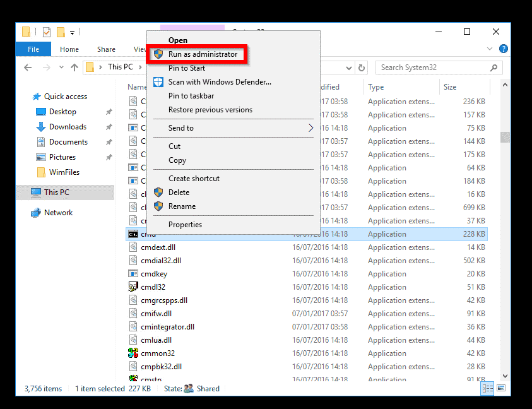Viewport: 532px width, 409px height.
Task: Go up one folder level arrow
Action: 74,68
